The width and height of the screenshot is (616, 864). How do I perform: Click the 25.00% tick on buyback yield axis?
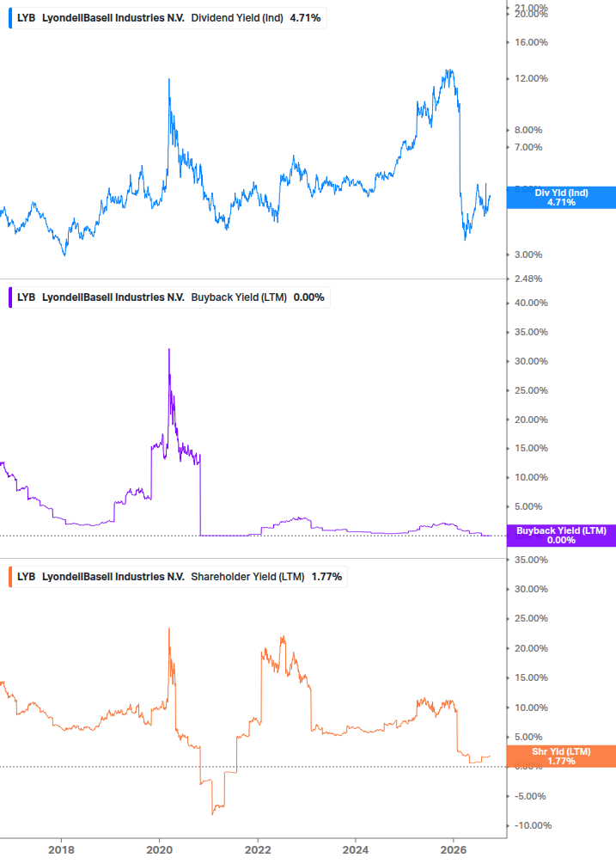(x=531, y=390)
